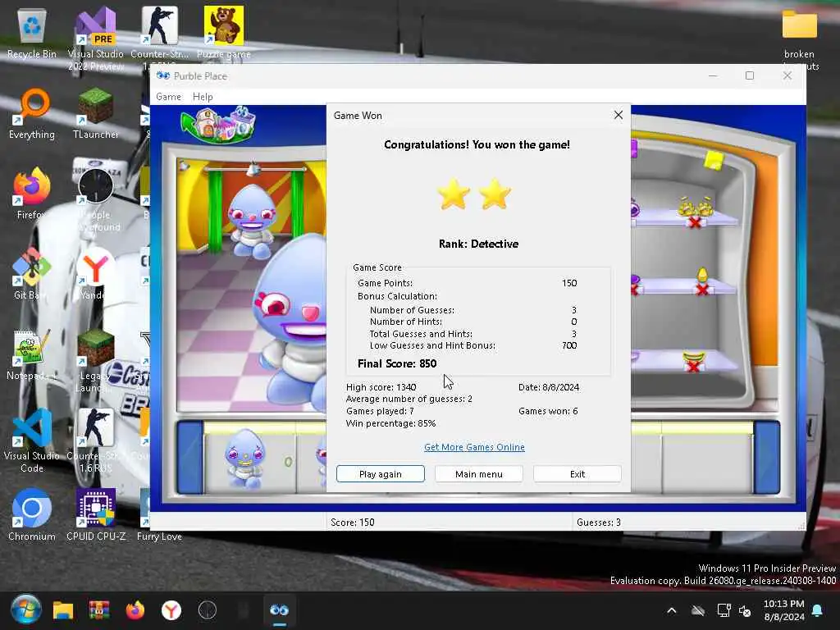Image resolution: width=840 pixels, height=630 pixels.
Task: Open Firefox desktop shortcut
Action: [x=32, y=194]
